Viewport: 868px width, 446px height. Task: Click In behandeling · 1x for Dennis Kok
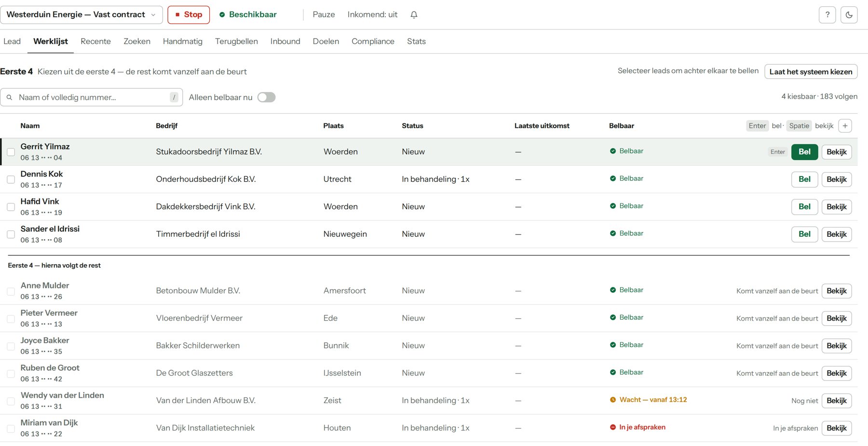tap(435, 179)
